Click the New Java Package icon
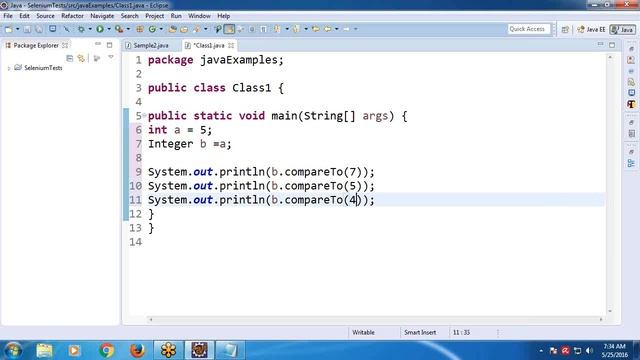640x360 pixels. [140, 29]
